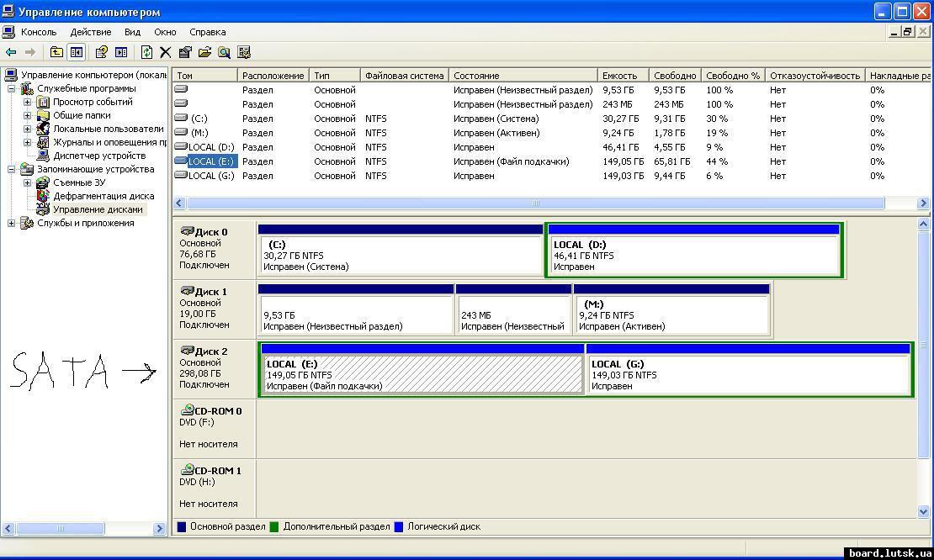Click the Refresh toolbar icon
This screenshot has height=560, width=934.
(x=146, y=52)
